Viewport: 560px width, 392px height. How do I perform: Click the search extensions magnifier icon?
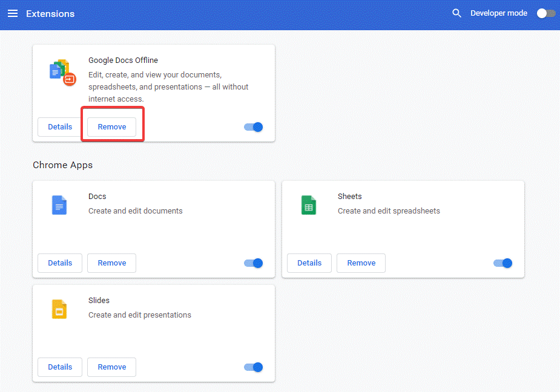click(x=457, y=13)
